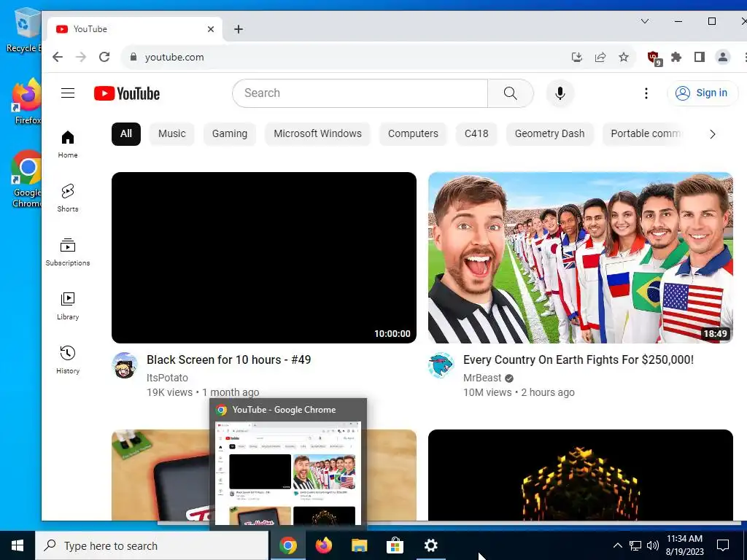This screenshot has height=560, width=747.
Task: Select the Microsoft Windows chip
Action: point(318,134)
